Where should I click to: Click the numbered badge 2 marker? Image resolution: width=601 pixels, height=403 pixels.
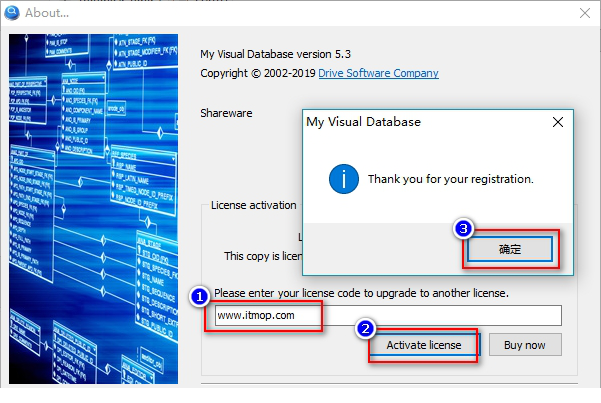[x=366, y=327]
